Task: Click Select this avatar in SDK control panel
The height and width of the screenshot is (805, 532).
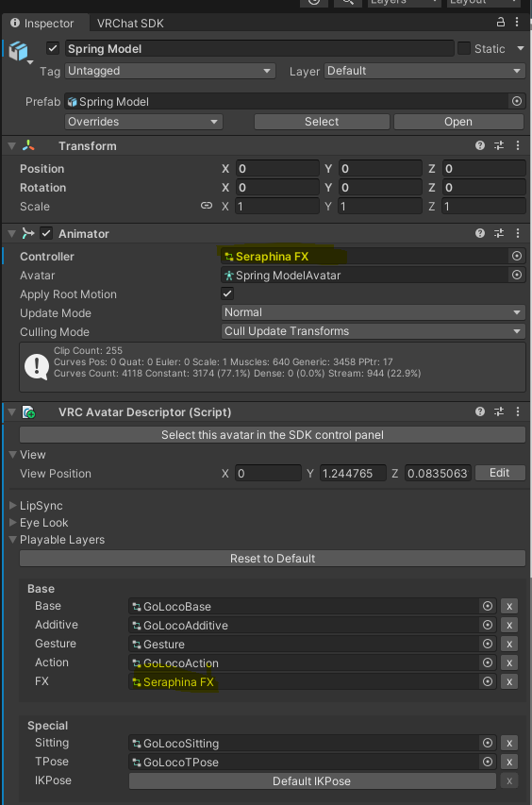Action: click(x=273, y=435)
